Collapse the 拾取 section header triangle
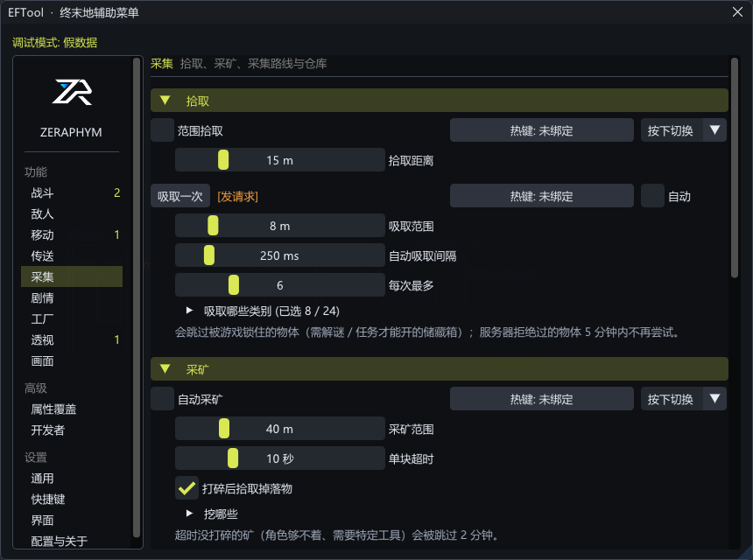Viewport: 753px width, 560px height. [165, 101]
